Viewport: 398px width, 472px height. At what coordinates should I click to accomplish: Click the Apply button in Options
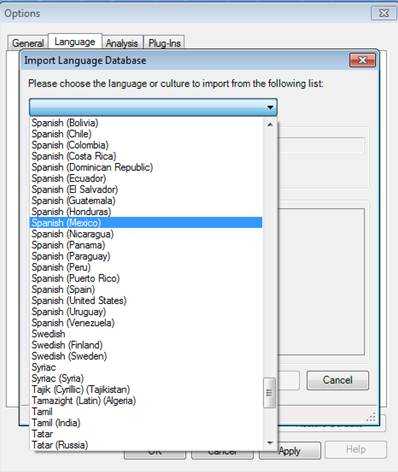[290, 451]
